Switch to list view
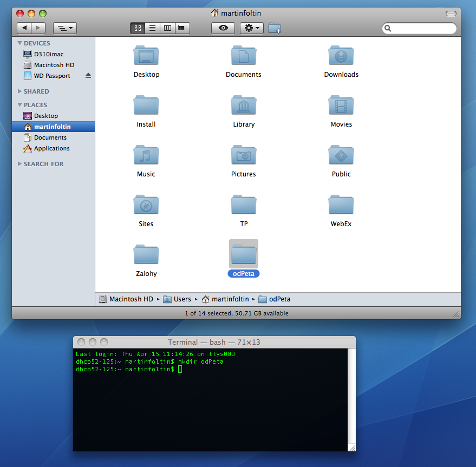 click(x=152, y=28)
